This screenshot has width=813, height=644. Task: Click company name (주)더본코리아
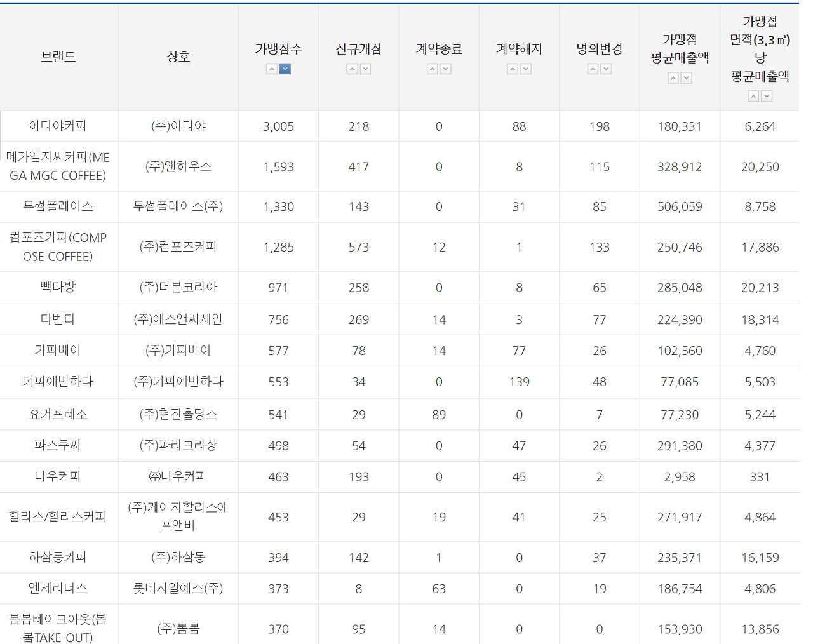(178, 287)
